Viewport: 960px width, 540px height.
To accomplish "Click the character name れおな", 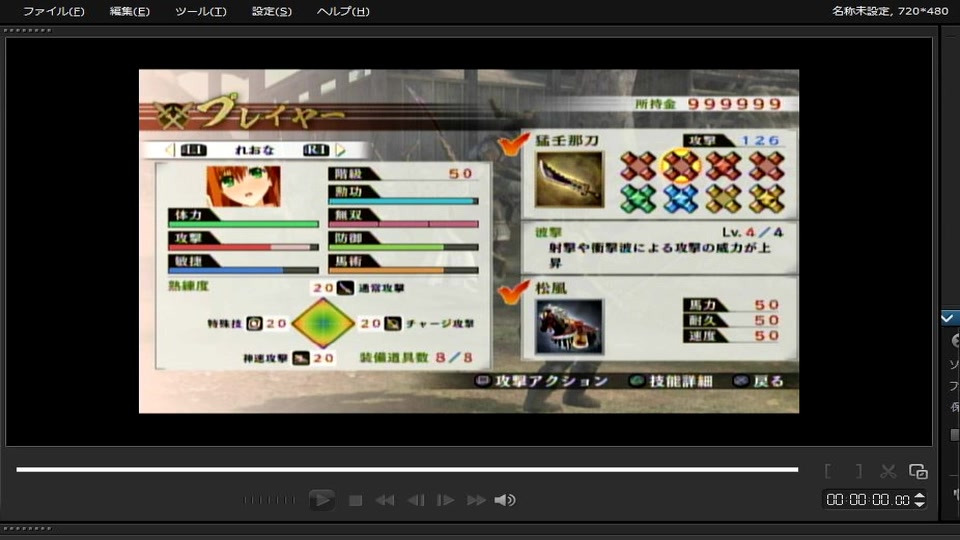I will tap(255, 150).
